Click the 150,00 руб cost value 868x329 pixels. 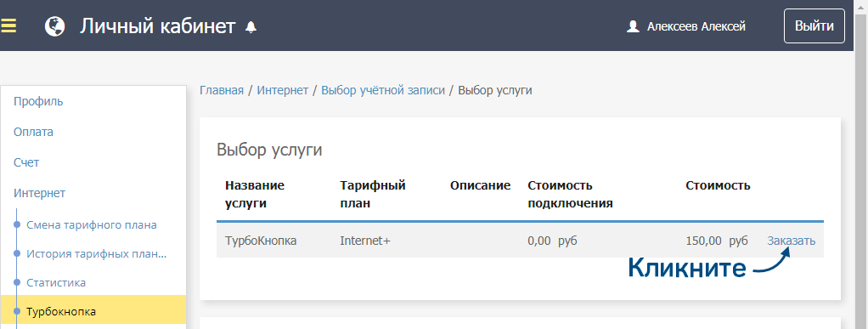pyautogui.click(x=717, y=241)
